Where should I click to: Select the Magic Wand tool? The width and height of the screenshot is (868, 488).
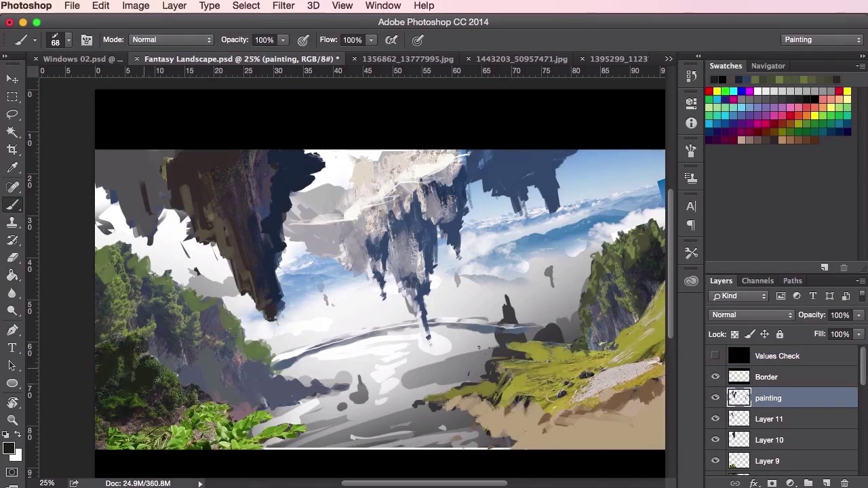(12, 132)
